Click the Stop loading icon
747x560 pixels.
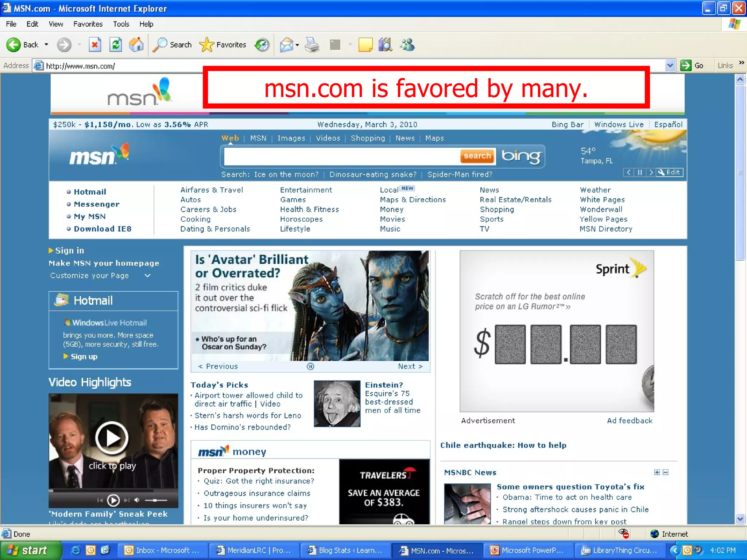94,45
